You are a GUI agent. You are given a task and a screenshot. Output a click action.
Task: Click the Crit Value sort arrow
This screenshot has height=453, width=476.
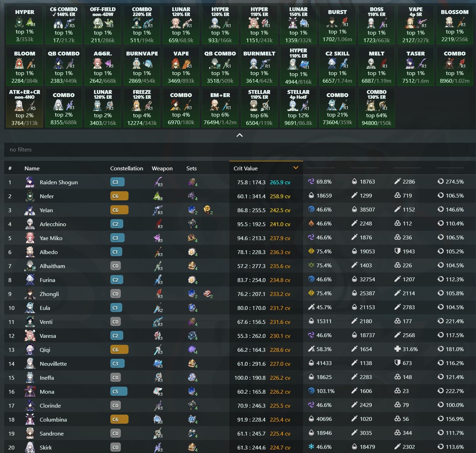296,168
